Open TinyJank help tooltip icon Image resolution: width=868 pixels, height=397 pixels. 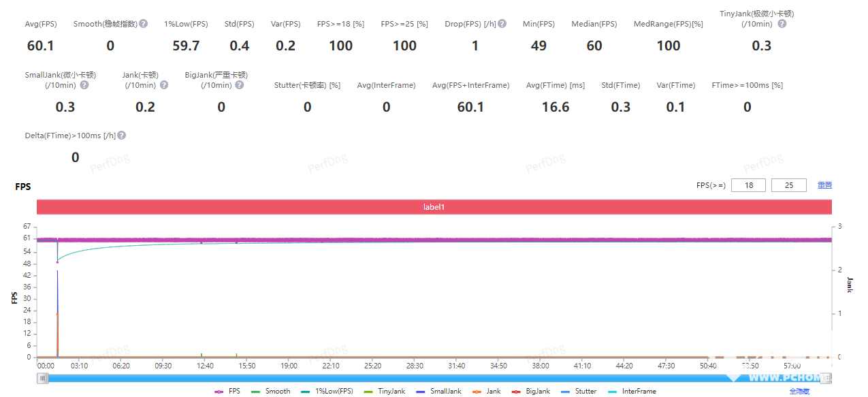point(782,24)
